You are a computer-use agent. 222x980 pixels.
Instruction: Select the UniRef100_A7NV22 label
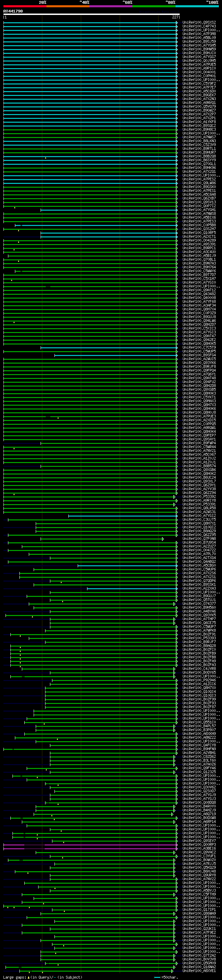(199, 879)
